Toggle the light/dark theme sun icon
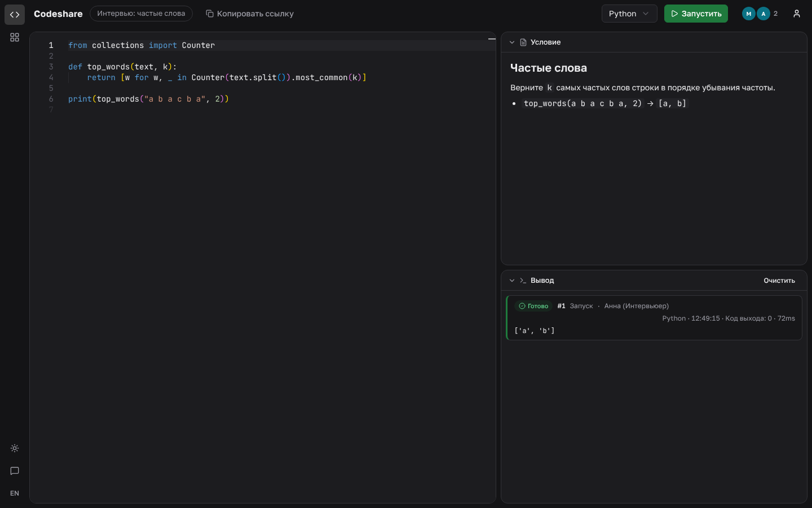 point(15,448)
